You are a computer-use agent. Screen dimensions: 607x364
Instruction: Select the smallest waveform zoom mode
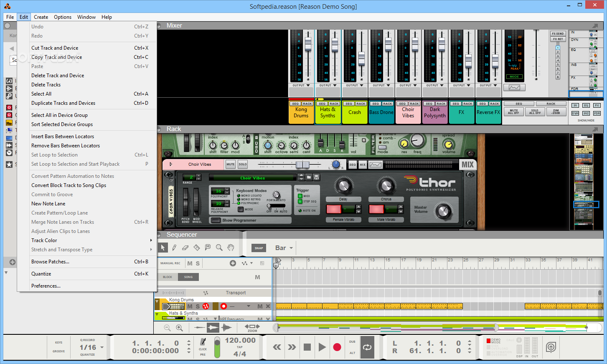tap(200, 328)
